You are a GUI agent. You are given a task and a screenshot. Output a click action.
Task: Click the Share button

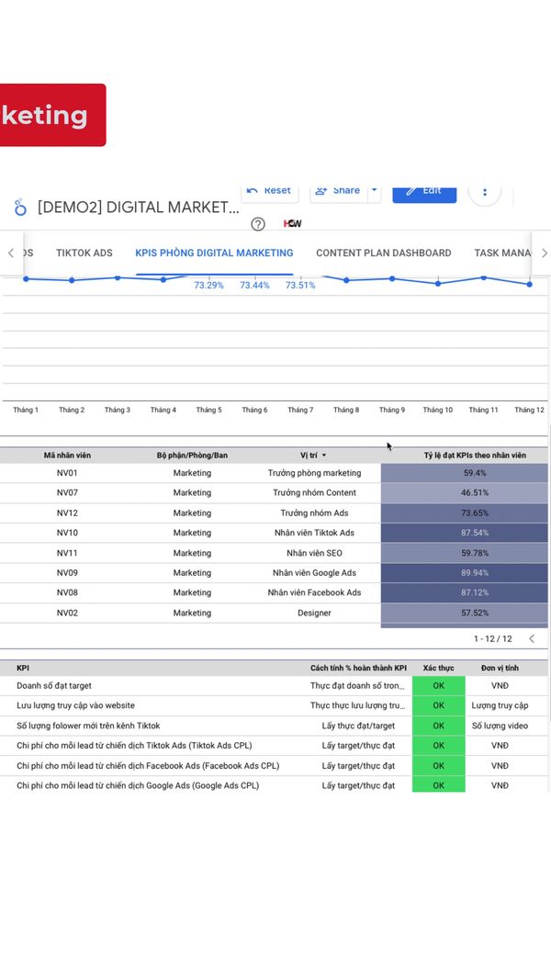(338, 191)
